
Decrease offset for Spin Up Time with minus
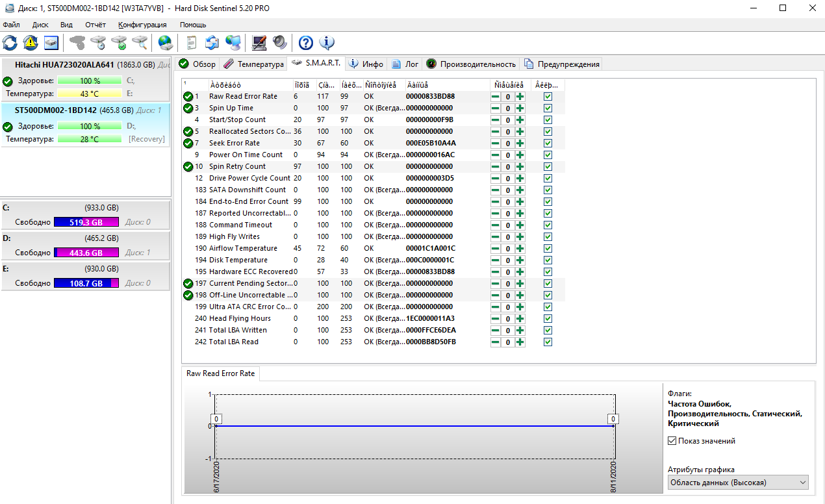pos(496,108)
